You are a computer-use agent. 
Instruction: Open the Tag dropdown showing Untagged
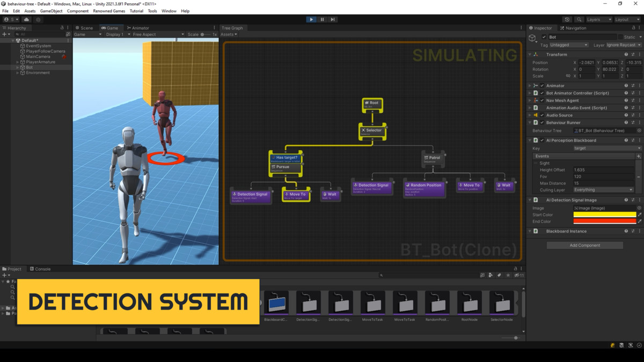coord(569,45)
